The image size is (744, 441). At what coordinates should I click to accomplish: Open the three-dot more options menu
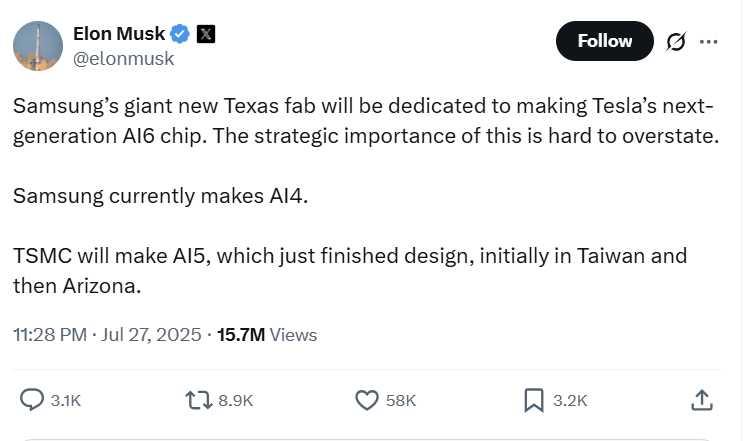click(x=708, y=42)
